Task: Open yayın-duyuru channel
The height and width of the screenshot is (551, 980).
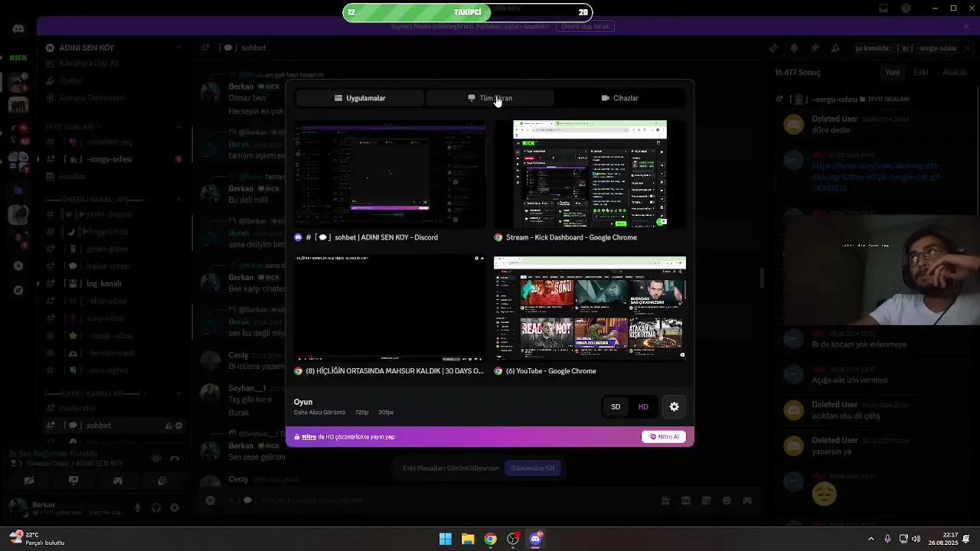Action: 115,214
